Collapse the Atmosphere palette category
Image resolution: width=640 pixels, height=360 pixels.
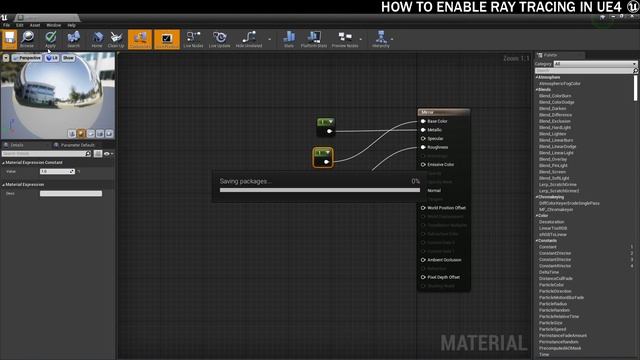pyautogui.click(x=537, y=77)
